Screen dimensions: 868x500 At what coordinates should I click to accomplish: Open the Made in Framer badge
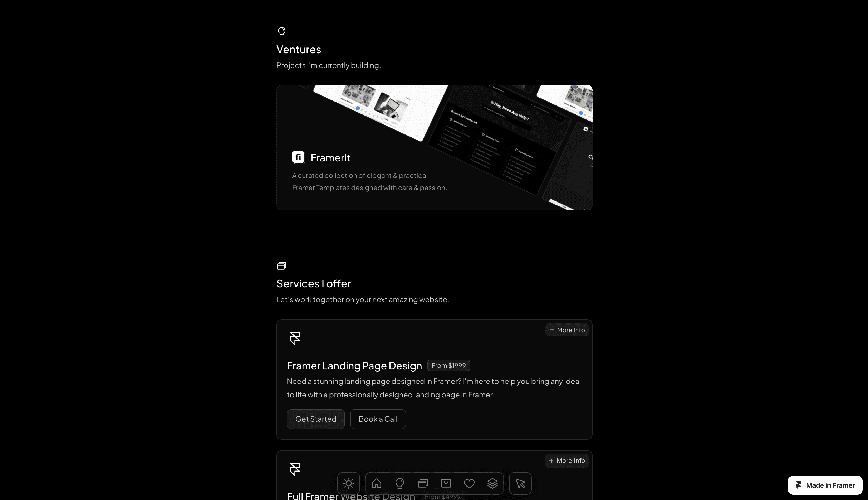pyautogui.click(x=825, y=485)
